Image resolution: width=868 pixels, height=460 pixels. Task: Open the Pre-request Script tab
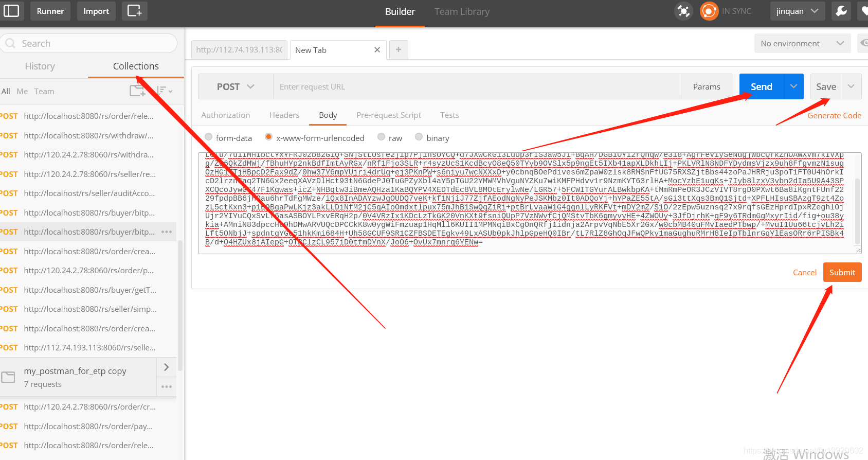pyautogui.click(x=389, y=115)
